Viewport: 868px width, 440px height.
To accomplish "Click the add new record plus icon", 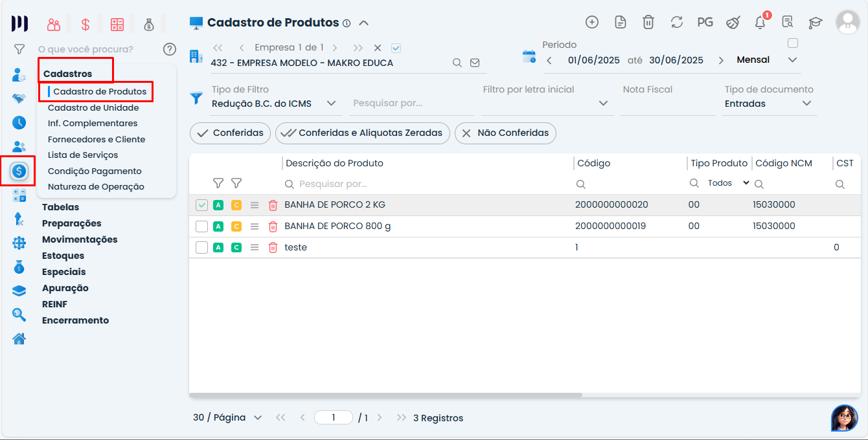I will pyautogui.click(x=592, y=22).
